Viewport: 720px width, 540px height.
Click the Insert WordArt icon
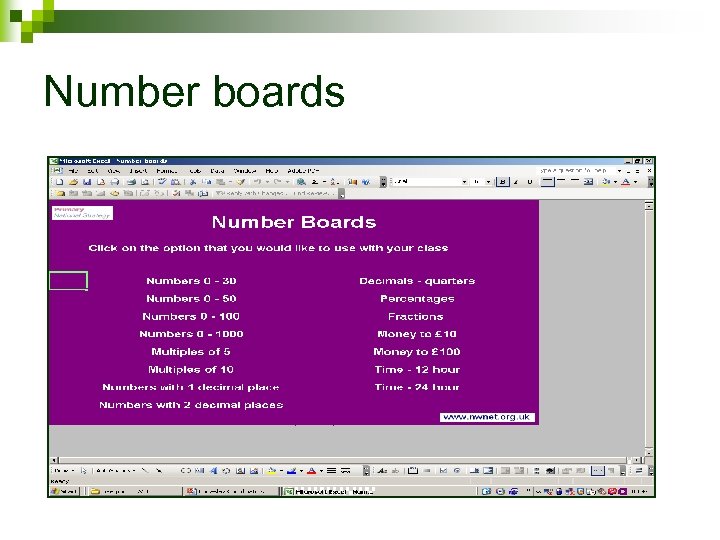(213, 471)
